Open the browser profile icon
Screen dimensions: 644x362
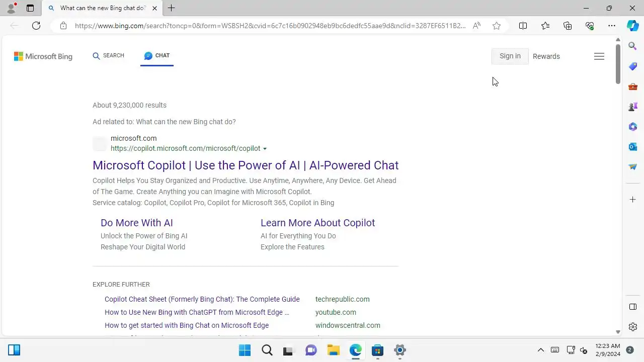pyautogui.click(x=11, y=8)
